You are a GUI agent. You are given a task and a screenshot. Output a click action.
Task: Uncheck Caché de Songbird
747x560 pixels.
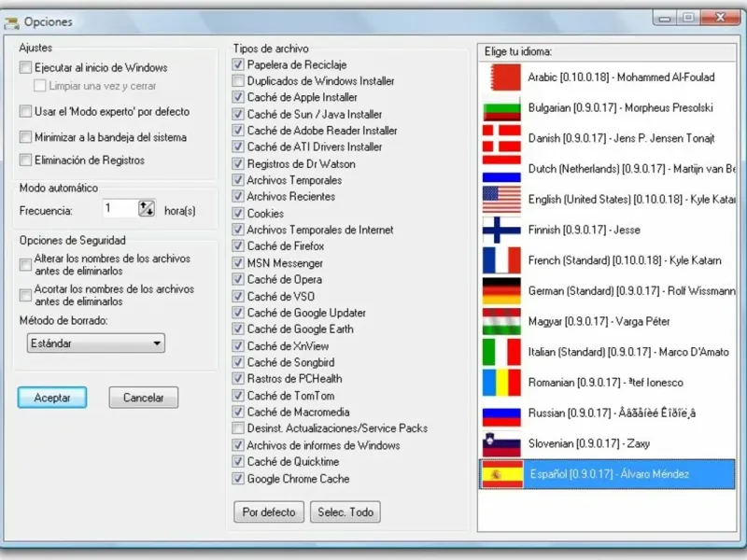[238, 362]
